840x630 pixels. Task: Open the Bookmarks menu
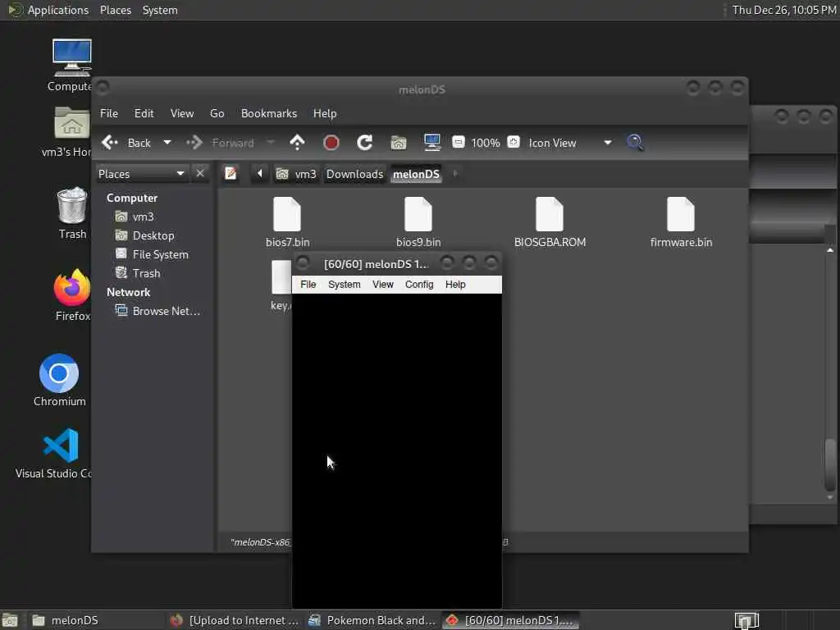click(x=269, y=113)
